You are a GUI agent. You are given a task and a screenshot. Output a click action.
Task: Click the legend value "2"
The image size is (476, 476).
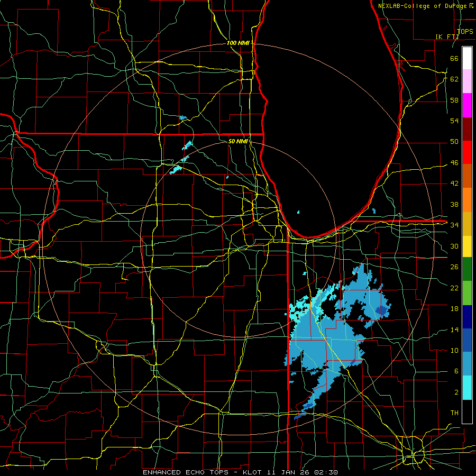point(456,392)
